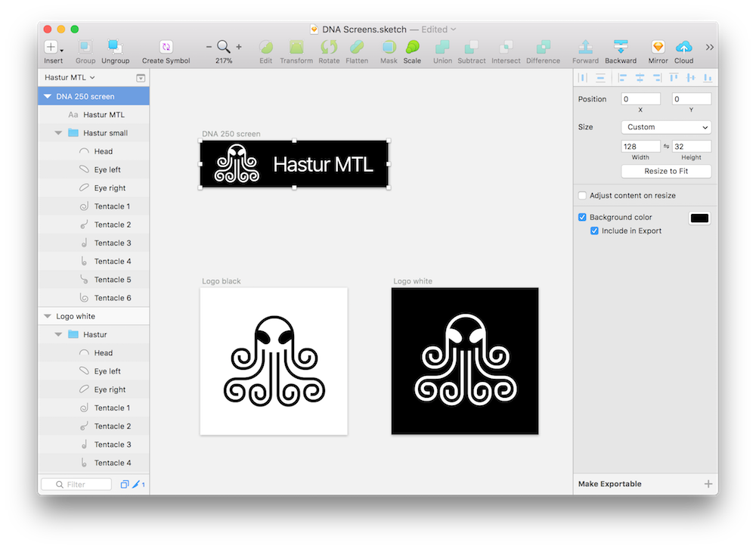Select the Tentacle 3 layer under Hastur small
Viewport: 756px width, 549px height.
click(113, 243)
